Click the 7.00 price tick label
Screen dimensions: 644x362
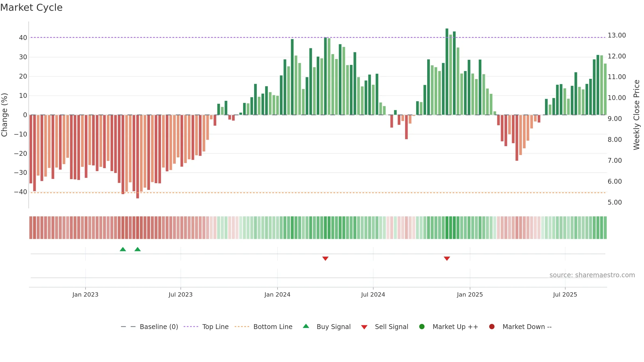[615, 161]
